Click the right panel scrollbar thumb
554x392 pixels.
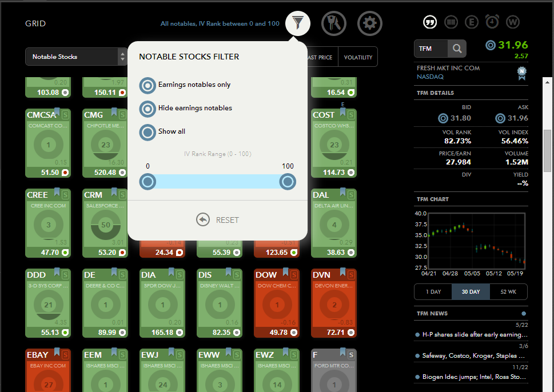547,150
